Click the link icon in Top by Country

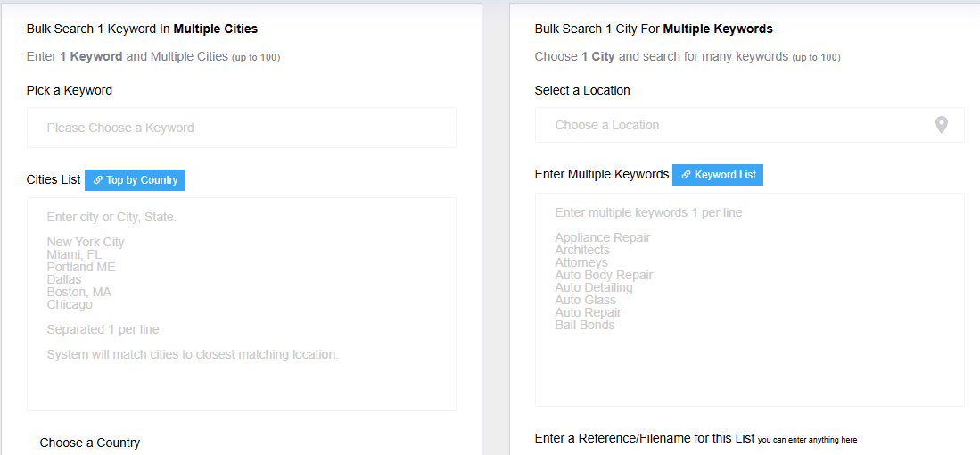pyautogui.click(x=98, y=180)
